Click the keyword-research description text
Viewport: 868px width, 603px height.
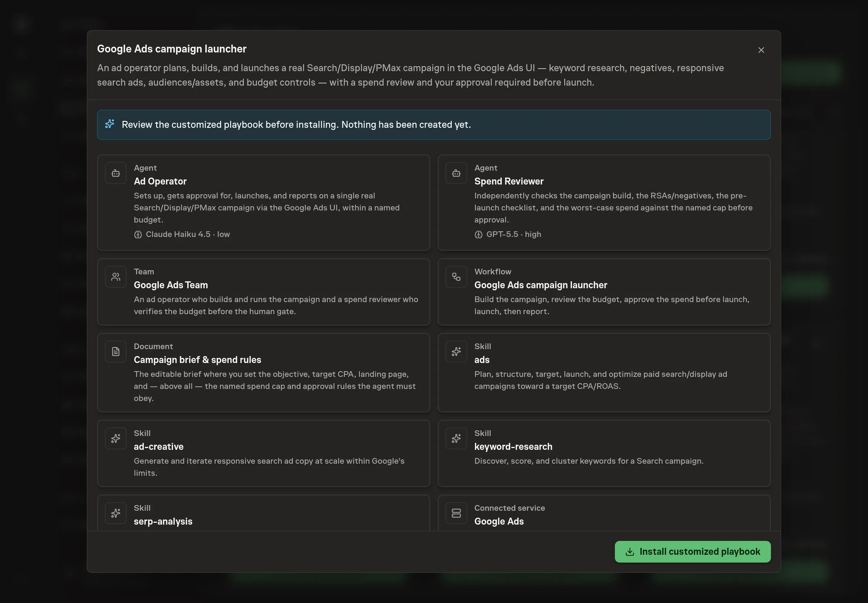point(589,461)
